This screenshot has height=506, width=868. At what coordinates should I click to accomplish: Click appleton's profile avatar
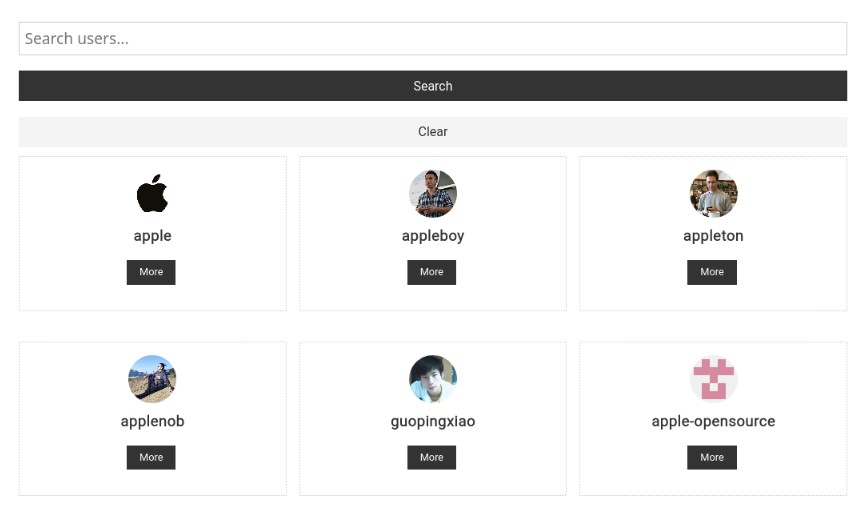click(713, 193)
